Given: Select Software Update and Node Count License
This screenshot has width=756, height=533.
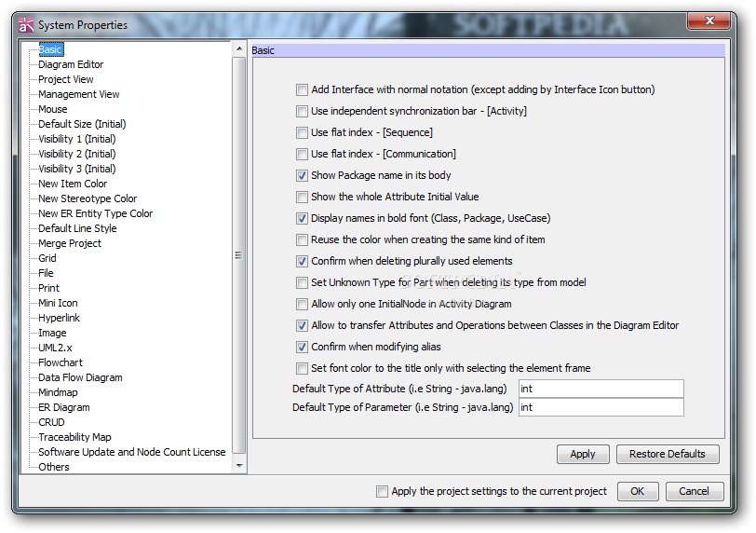Looking at the screenshot, I should coord(131,453).
